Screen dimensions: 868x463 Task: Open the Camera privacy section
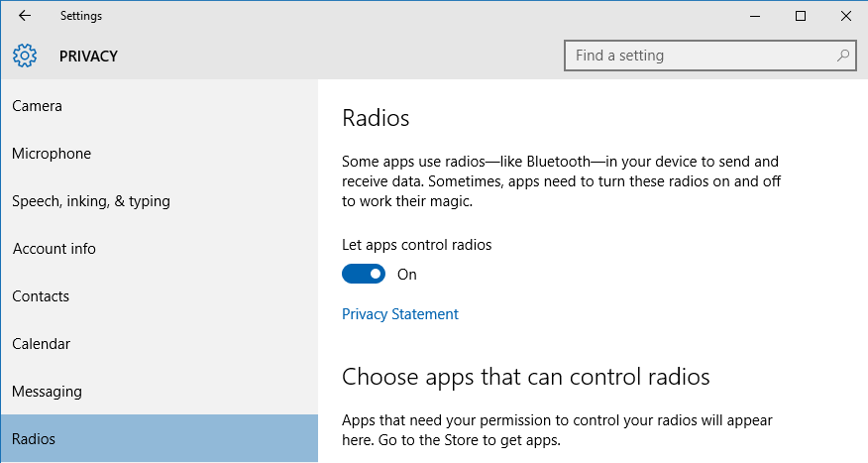160,106
